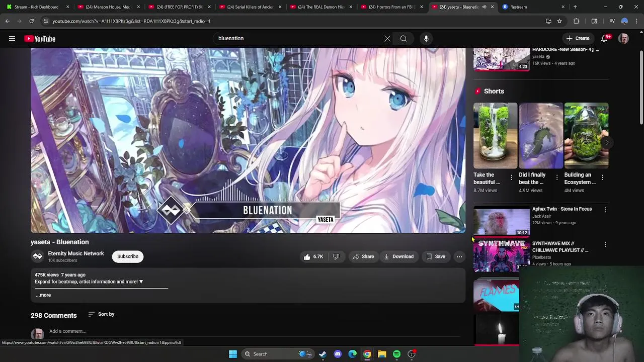Open YouTube notifications bell
The height and width of the screenshot is (362, 644).
(x=605, y=39)
